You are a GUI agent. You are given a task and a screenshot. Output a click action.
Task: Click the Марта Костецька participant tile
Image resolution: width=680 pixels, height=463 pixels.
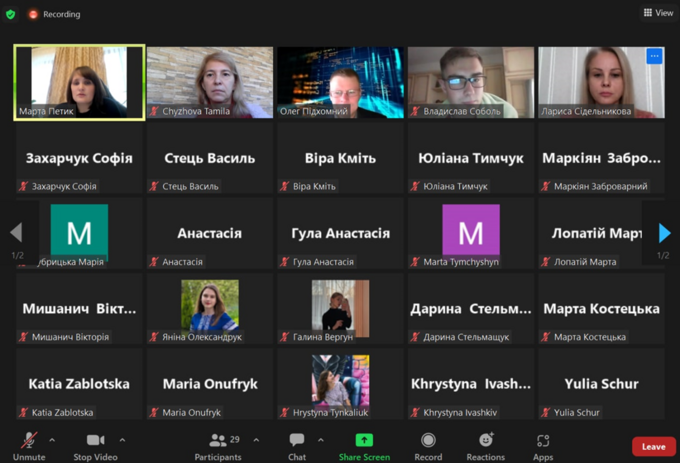[602, 309]
